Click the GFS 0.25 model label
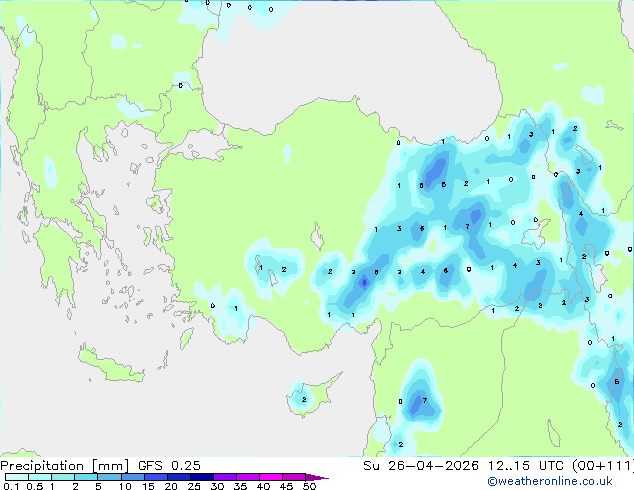 169,466
